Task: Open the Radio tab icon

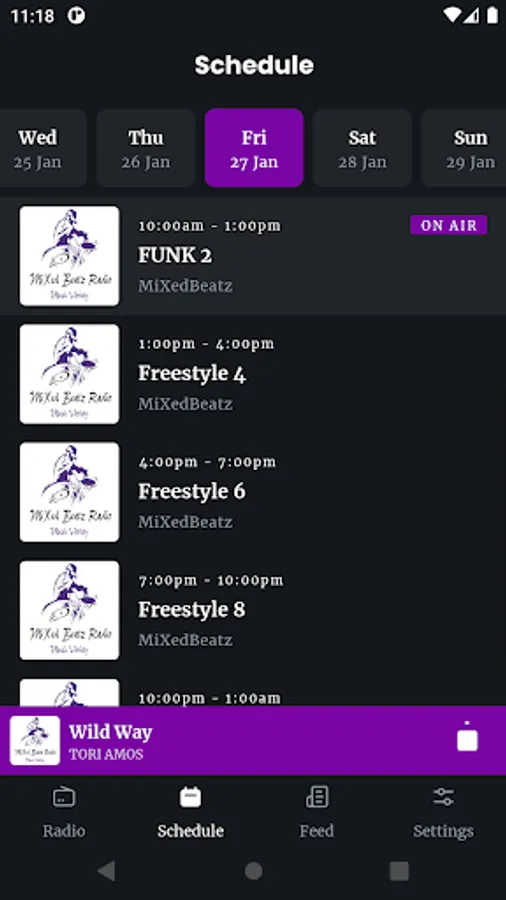Action: [x=64, y=797]
